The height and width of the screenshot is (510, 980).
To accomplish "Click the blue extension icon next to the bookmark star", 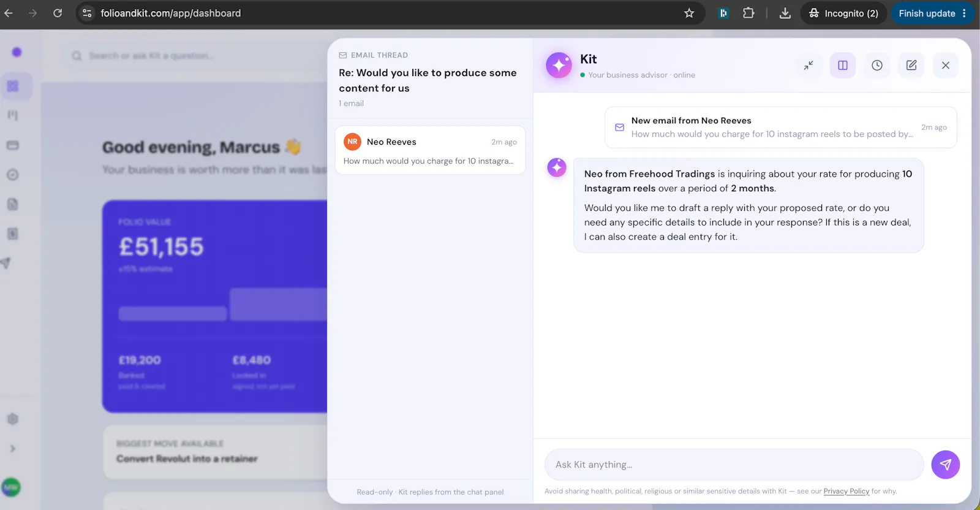I will tap(723, 13).
